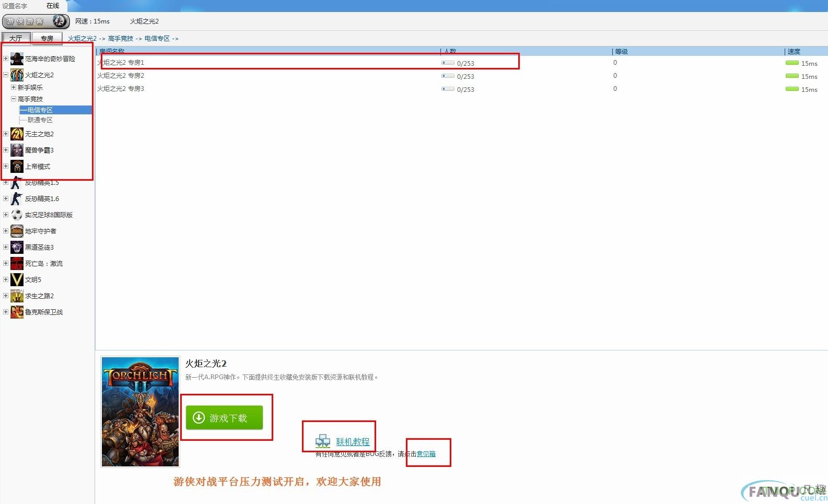Screen dimensions: 828x504
Task: Click the 0/253 occupancy bar for 专房2
Action: click(448, 76)
